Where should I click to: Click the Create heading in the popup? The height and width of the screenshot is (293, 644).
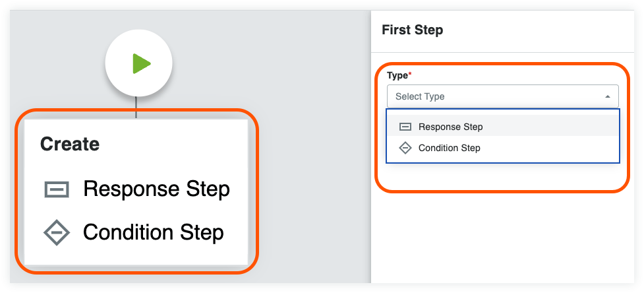[x=70, y=144]
